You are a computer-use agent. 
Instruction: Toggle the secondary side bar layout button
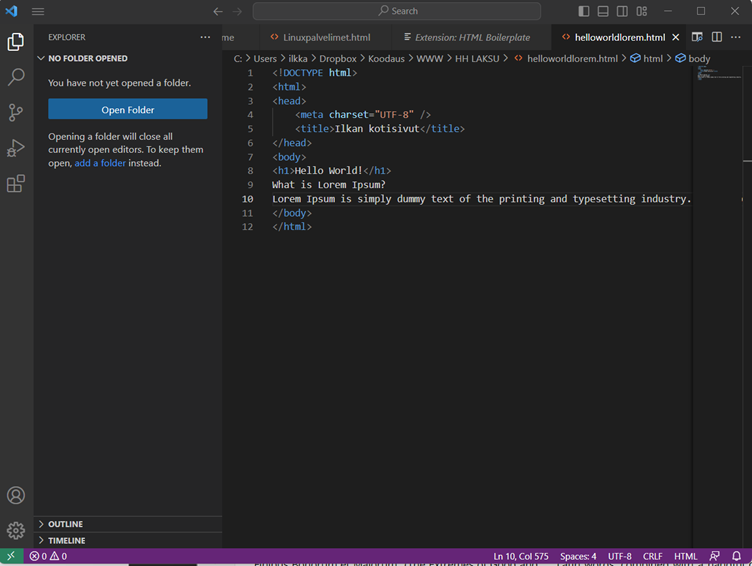(x=622, y=11)
